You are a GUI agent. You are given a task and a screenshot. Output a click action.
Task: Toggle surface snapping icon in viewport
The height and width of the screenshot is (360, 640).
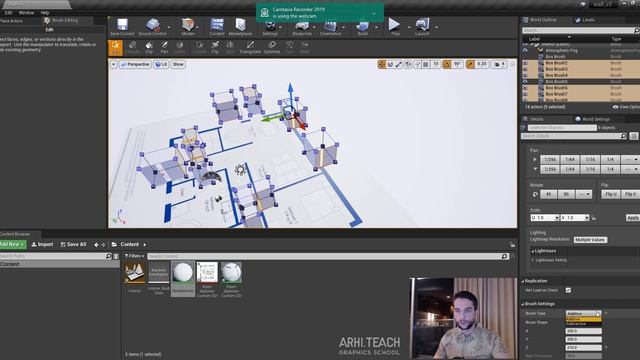[417, 64]
